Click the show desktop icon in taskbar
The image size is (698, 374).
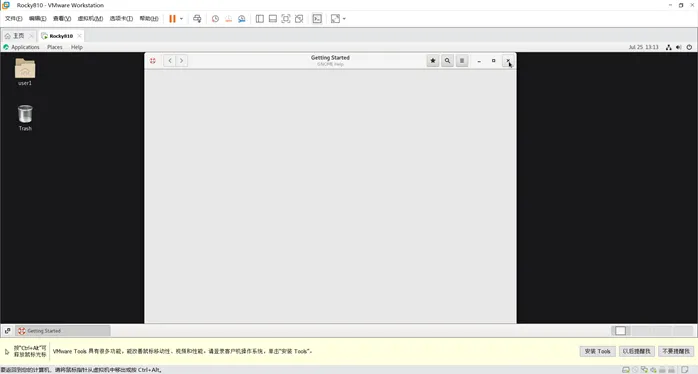[x=8, y=331]
